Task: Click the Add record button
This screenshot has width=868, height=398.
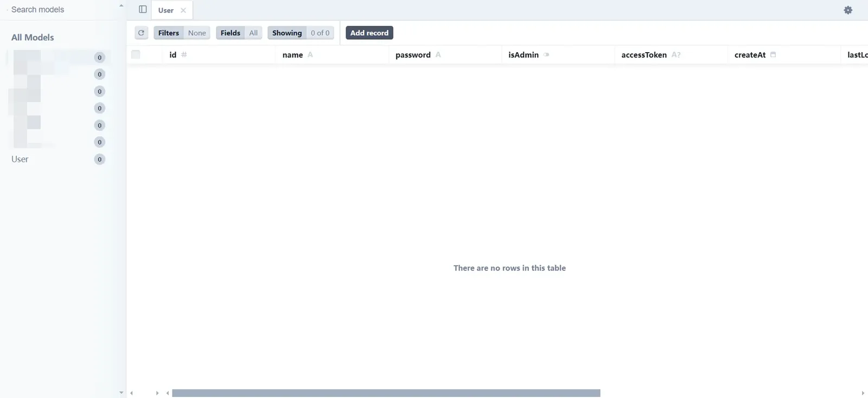Action: pos(369,33)
